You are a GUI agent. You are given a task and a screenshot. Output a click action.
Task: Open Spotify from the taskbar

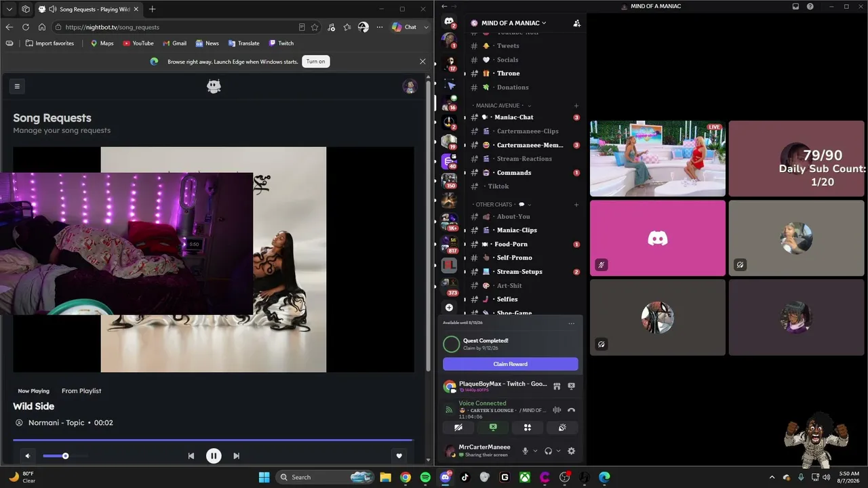click(425, 477)
